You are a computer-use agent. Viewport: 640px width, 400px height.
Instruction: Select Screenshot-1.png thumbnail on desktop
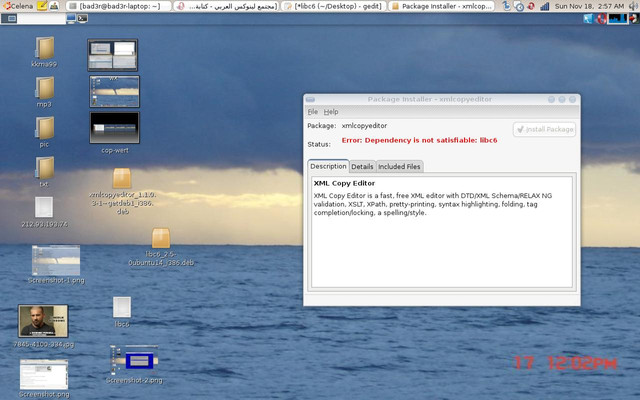tap(56, 264)
